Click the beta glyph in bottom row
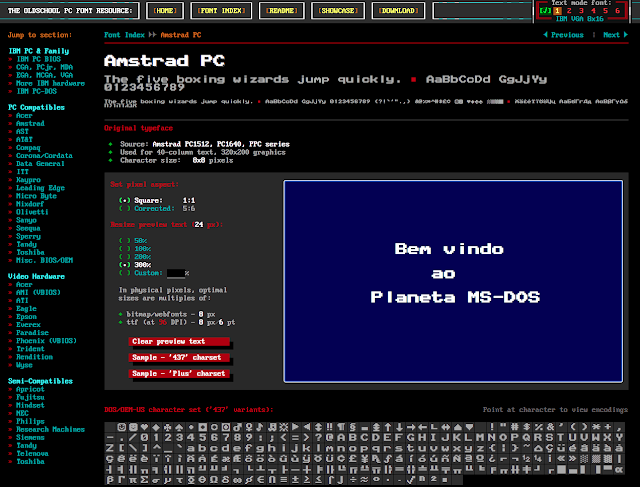 (x=110, y=480)
